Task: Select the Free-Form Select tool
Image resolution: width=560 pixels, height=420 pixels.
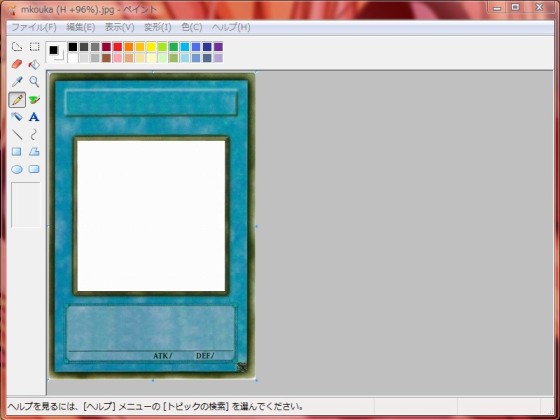Action: pyautogui.click(x=17, y=47)
